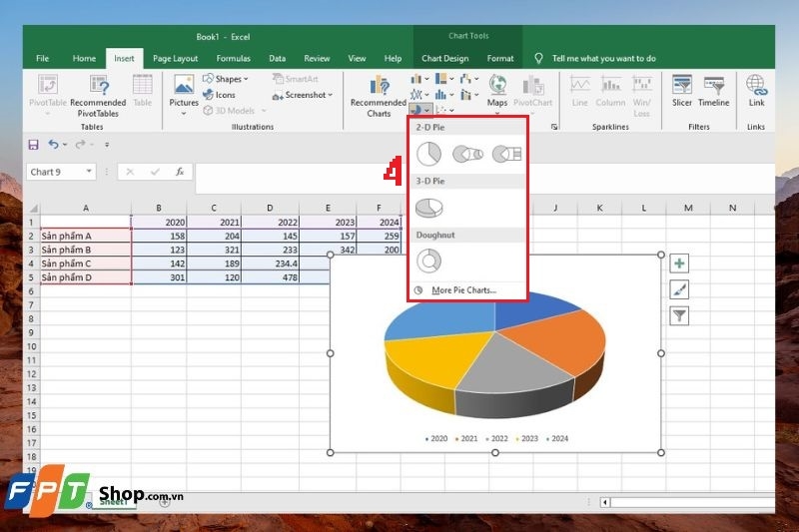
Task: Switch to the Page Layout tab
Action: point(175,59)
